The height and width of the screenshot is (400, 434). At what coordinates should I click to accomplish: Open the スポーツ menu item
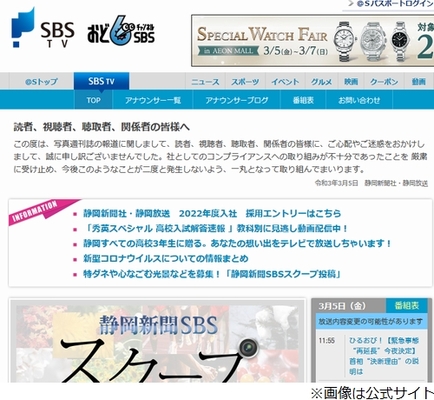[245, 82]
